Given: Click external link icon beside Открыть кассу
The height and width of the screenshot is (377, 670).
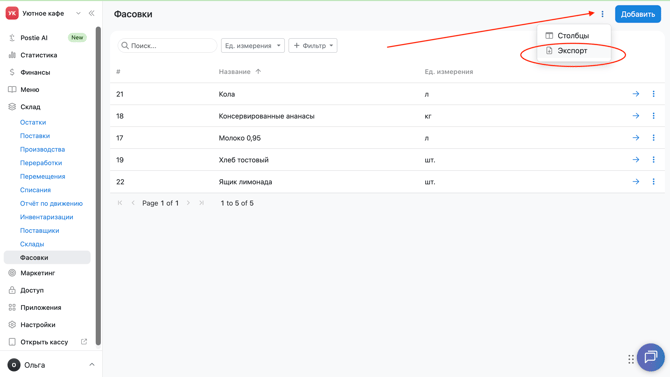Looking at the screenshot, I should coord(84,342).
